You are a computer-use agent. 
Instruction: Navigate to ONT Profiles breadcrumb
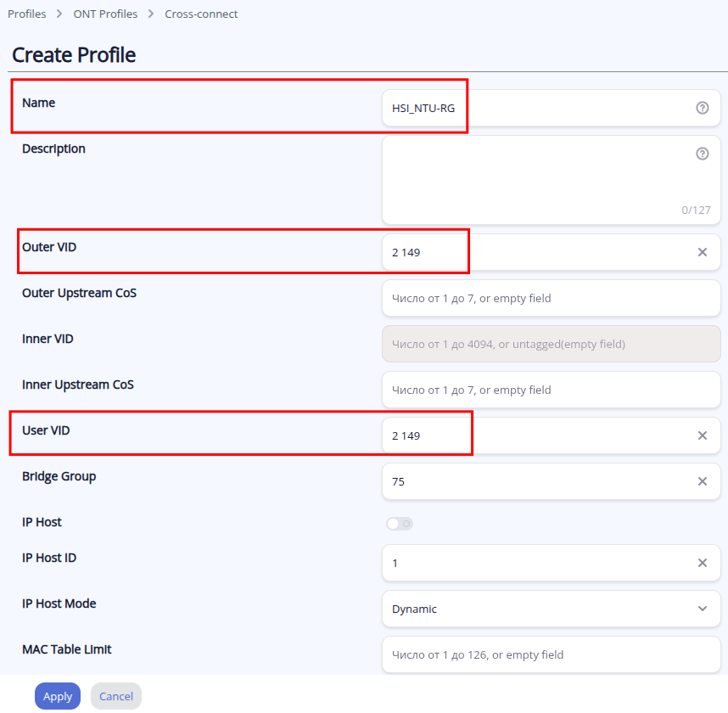tap(105, 14)
